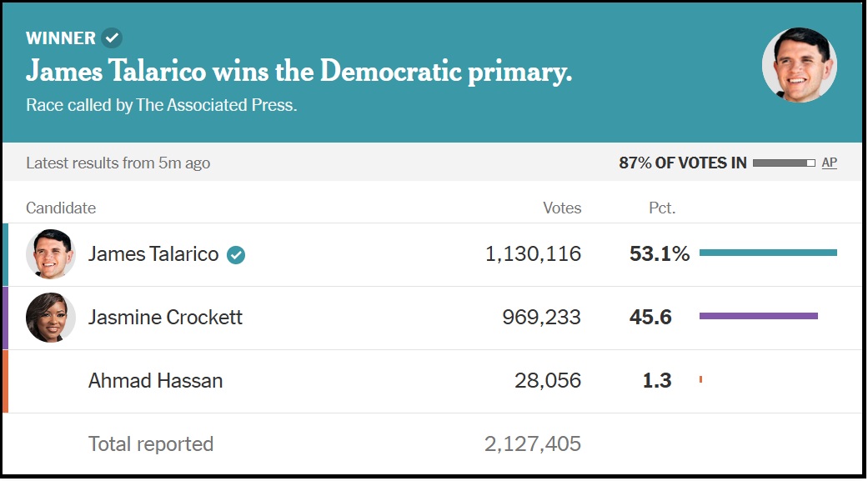
Task: Click the Ahmad Hassan candidate name
Action: pyautogui.click(x=155, y=381)
